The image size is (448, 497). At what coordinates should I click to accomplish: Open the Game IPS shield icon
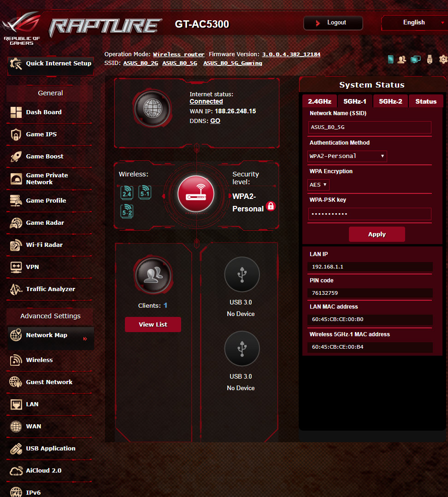click(x=16, y=134)
